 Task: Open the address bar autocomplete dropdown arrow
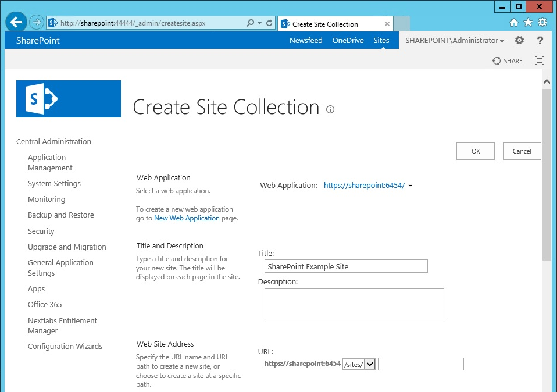tap(260, 23)
